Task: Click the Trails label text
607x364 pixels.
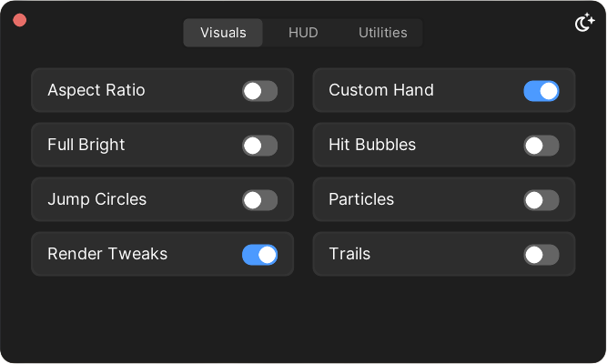Action: pos(349,255)
